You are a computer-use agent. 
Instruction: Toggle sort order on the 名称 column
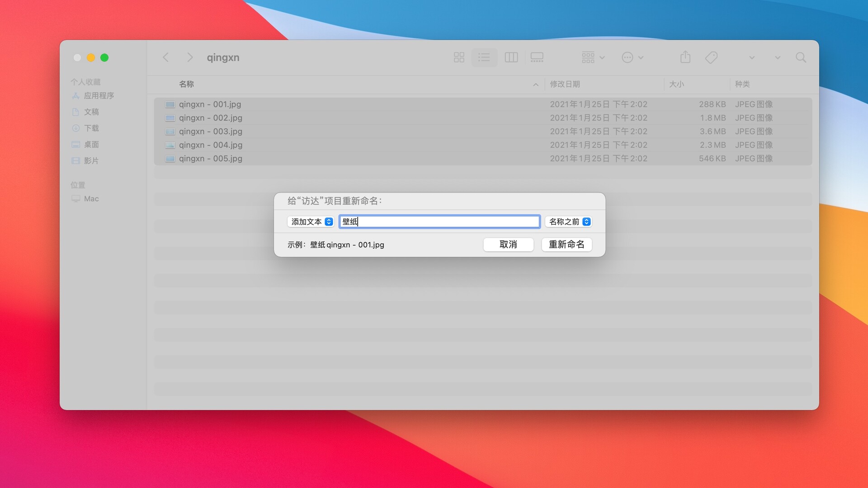(x=186, y=84)
